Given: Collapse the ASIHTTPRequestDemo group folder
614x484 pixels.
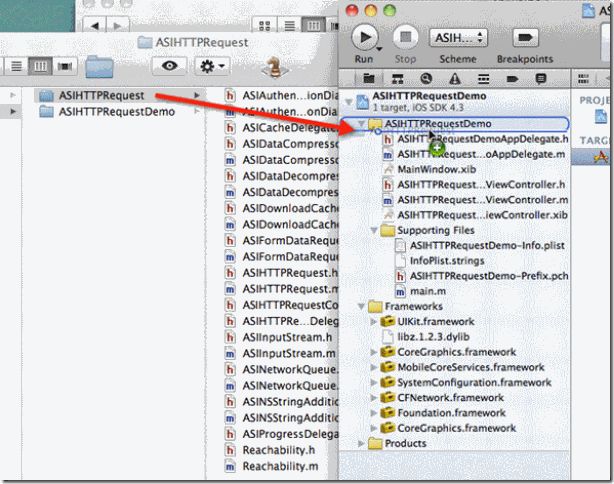Looking at the screenshot, I should click(x=362, y=124).
